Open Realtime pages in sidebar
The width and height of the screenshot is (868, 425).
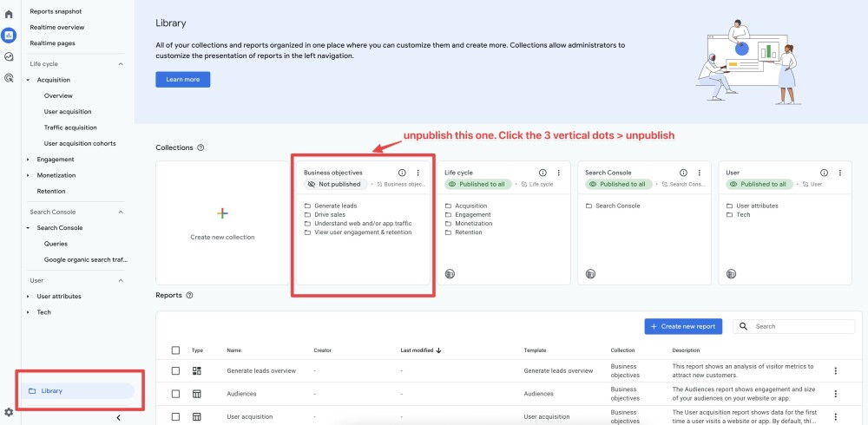(x=53, y=43)
